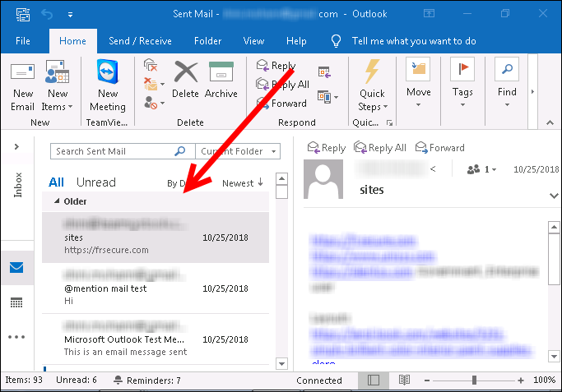Click sender avatar picture
Image resolution: width=562 pixels, height=392 pixels.
323,179
